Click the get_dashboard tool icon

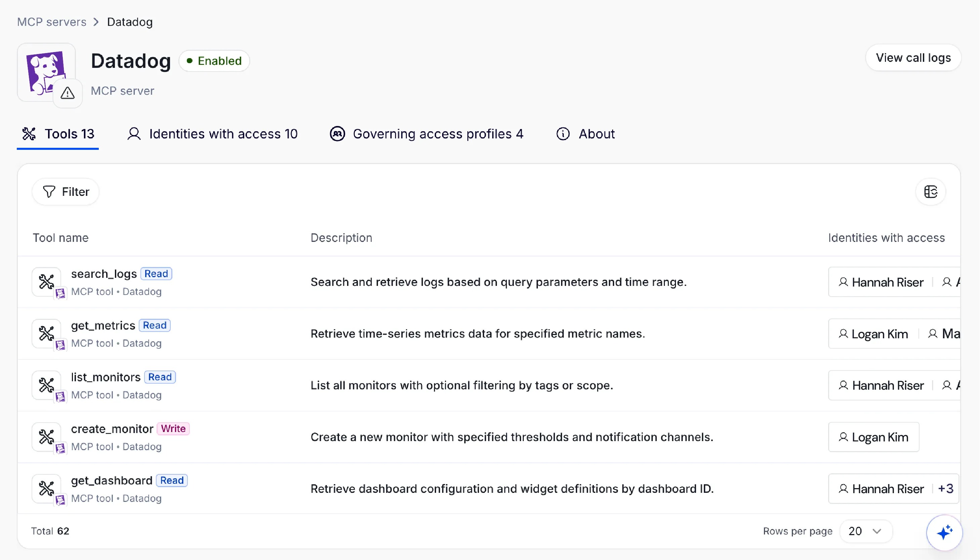coord(47,488)
